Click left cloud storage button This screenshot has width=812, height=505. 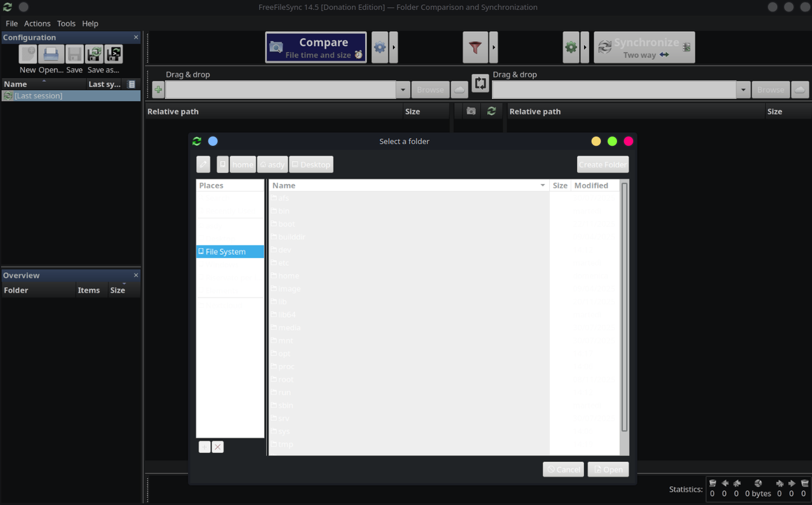click(459, 90)
